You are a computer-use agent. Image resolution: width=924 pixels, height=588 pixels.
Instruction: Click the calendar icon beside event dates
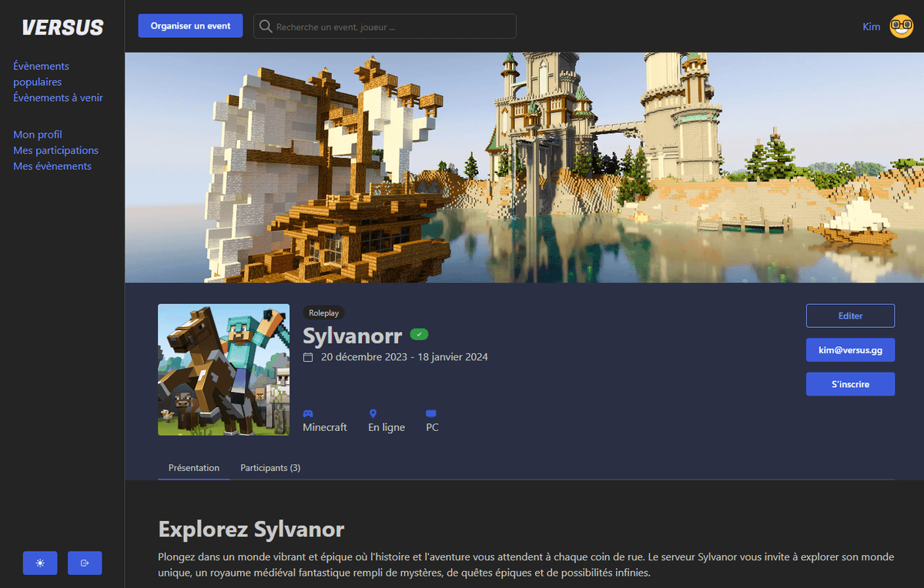pyautogui.click(x=308, y=357)
